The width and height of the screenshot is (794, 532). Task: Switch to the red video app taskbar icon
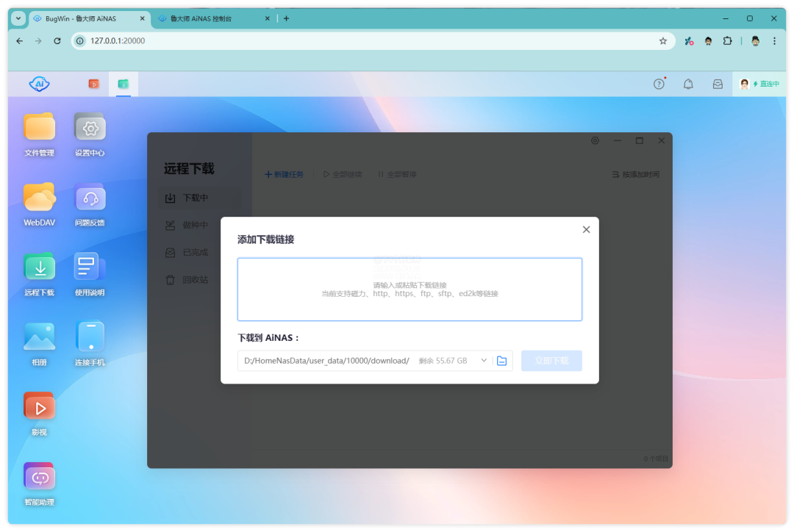tap(93, 84)
